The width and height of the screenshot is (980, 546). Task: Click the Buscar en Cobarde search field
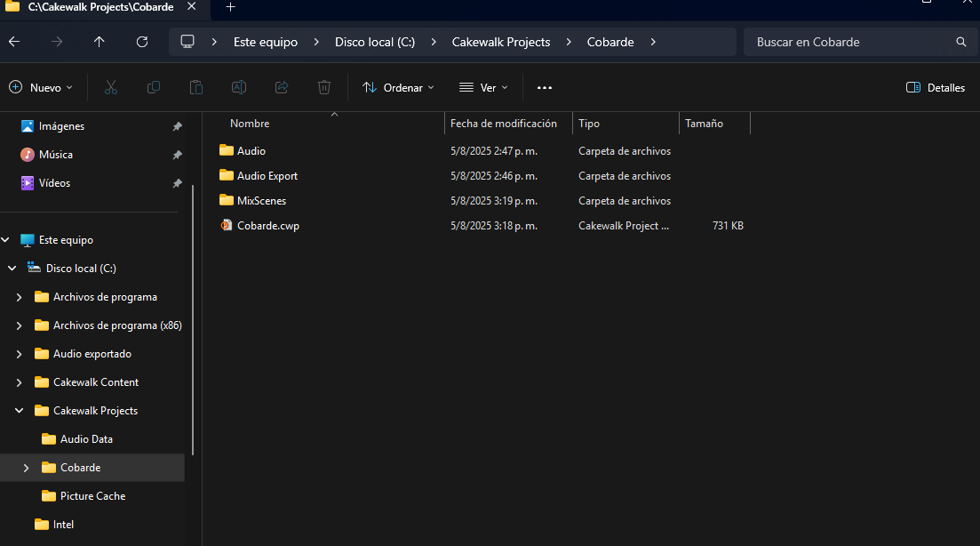[849, 42]
